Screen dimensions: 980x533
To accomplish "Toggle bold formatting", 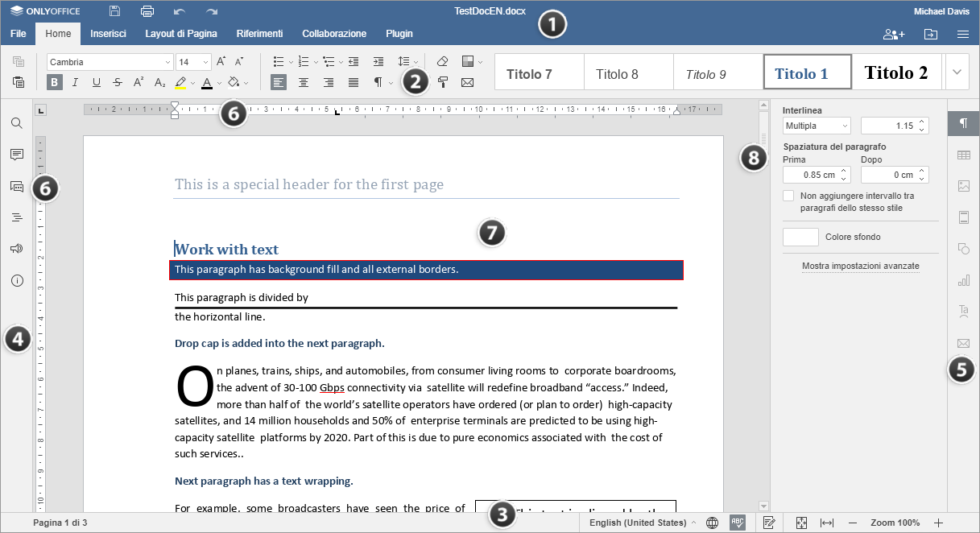I will tap(55, 82).
